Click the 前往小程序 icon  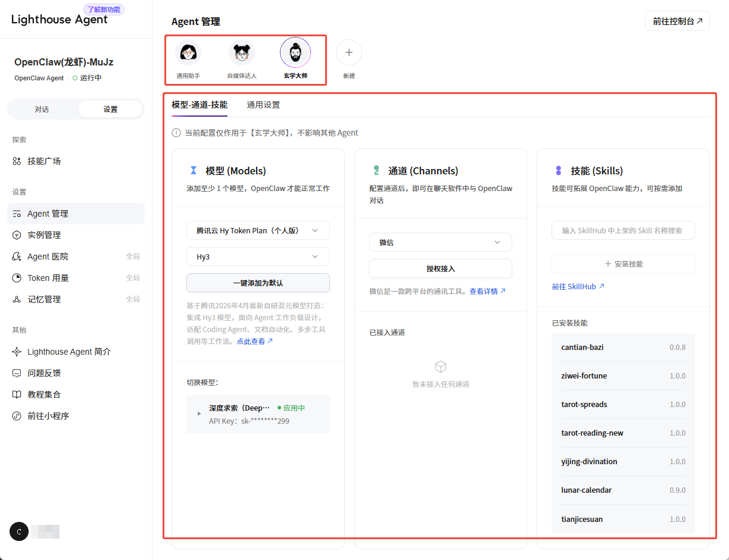click(x=17, y=416)
